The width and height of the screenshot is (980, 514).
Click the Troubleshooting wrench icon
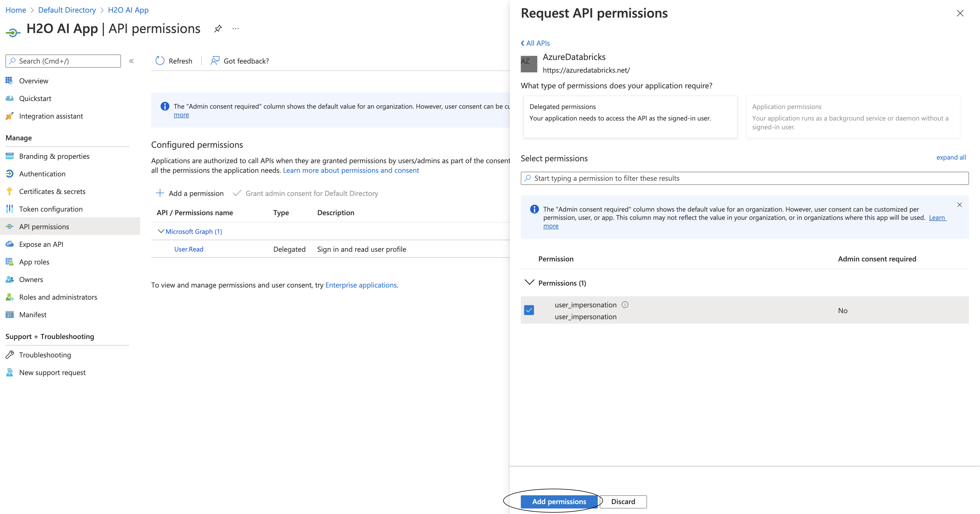coord(10,355)
